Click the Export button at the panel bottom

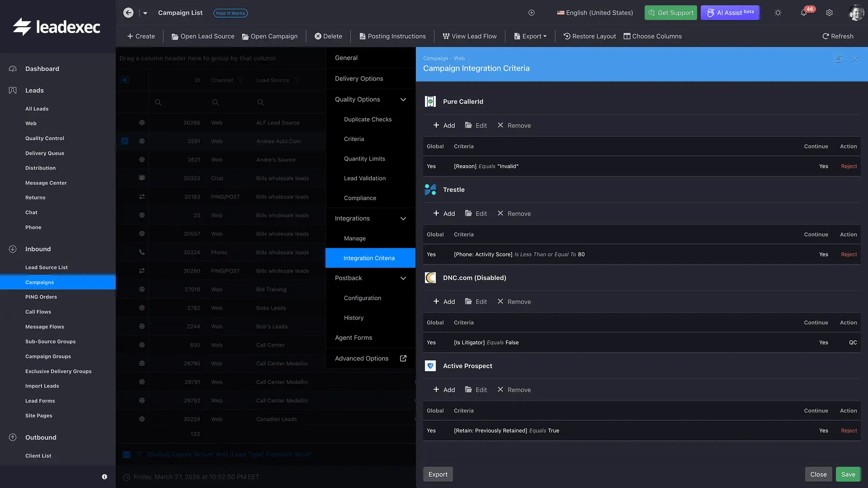point(438,474)
